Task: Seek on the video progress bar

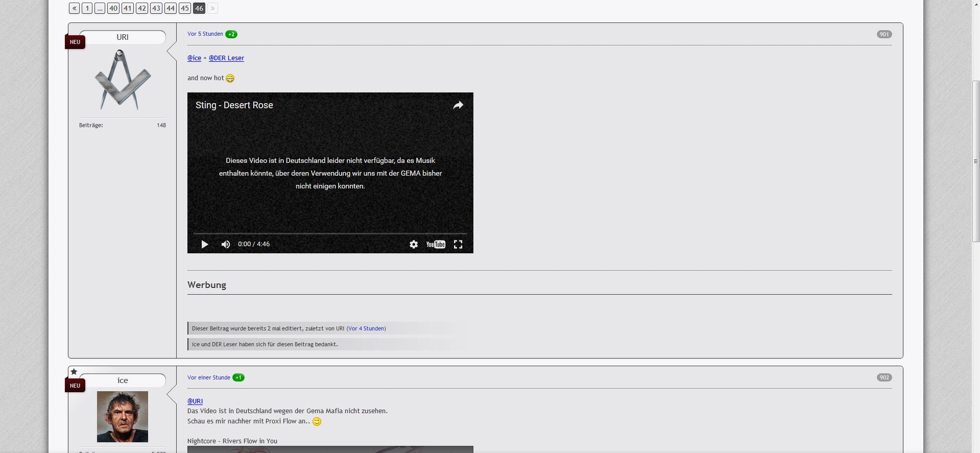Action: click(x=330, y=233)
